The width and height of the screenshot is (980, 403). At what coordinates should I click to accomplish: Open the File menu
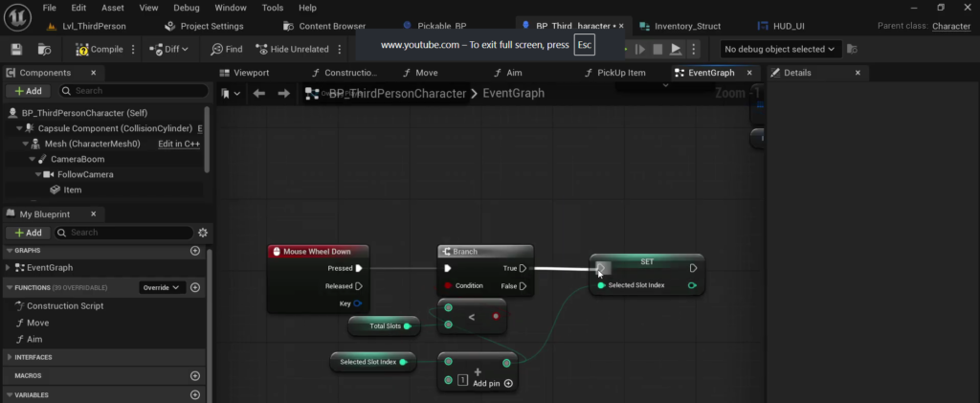50,8
